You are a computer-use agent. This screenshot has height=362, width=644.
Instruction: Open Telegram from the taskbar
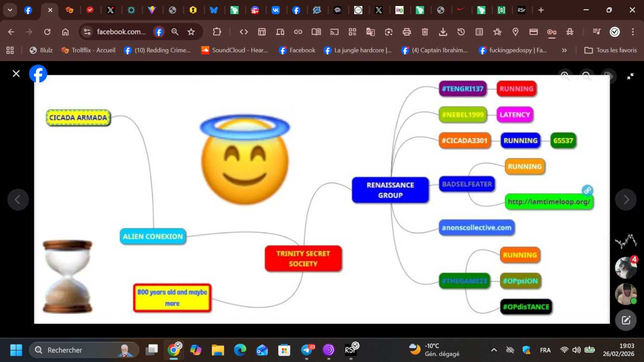click(x=307, y=350)
